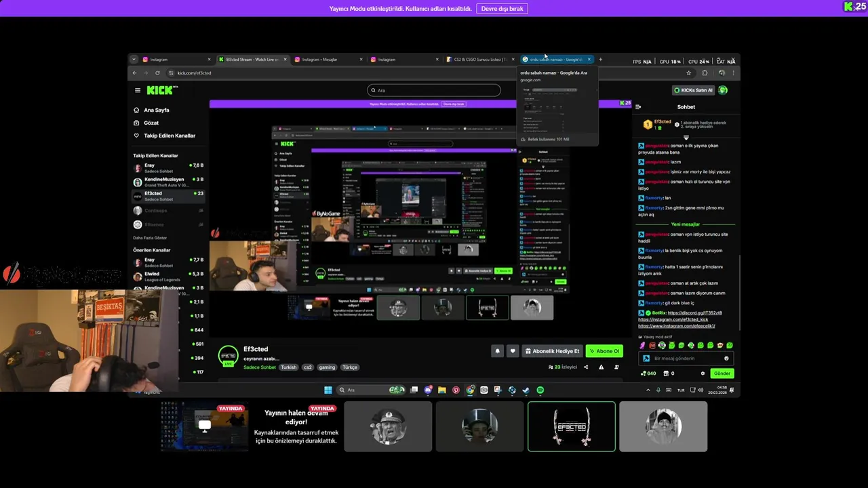868x488 pixels.
Task: Bookmark page with star icon
Action: (x=688, y=73)
